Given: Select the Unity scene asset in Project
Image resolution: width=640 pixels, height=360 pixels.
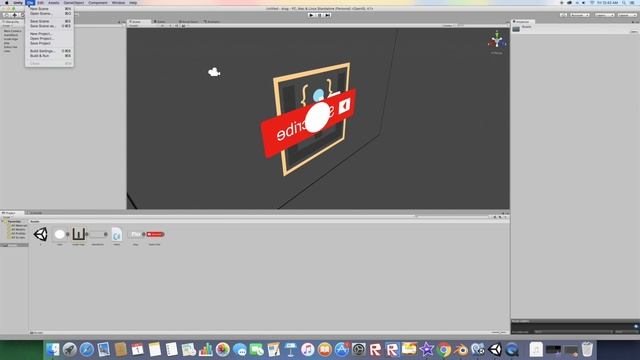Looking at the screenshot, I should click(40, 234).
